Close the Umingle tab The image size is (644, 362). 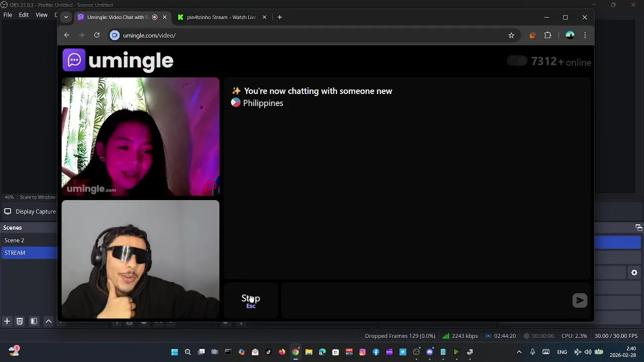pos(165,17)
